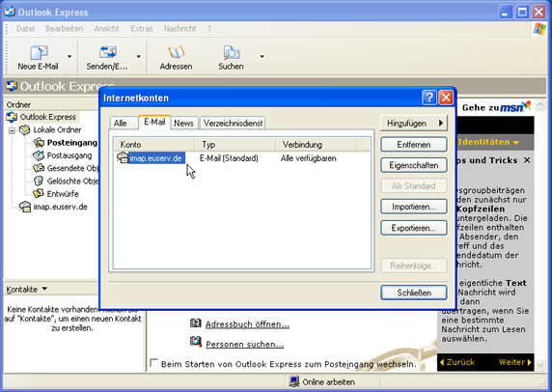Close the Internetkonten dialog with X
Screen dimensions: 552x392
446,98
